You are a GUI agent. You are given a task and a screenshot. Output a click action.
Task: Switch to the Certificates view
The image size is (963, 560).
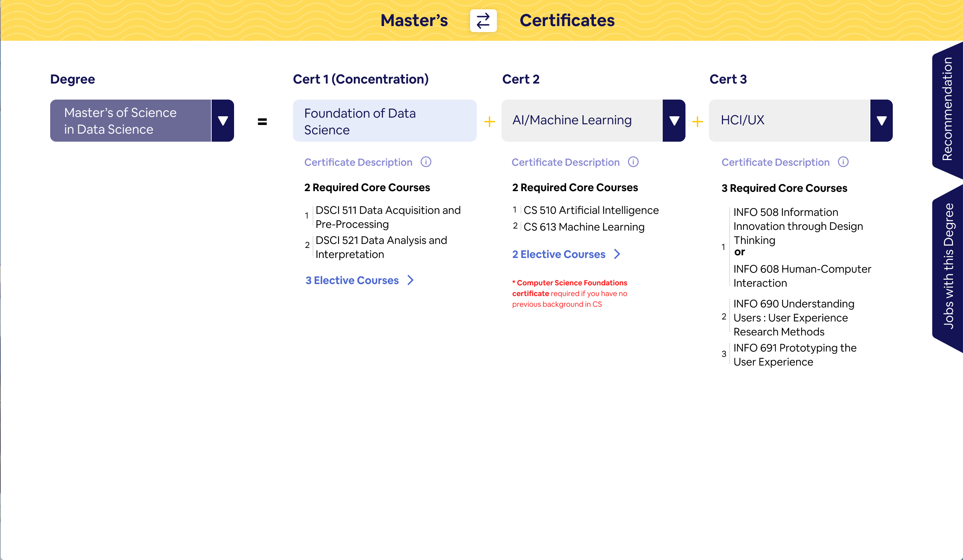click(567, 21)
